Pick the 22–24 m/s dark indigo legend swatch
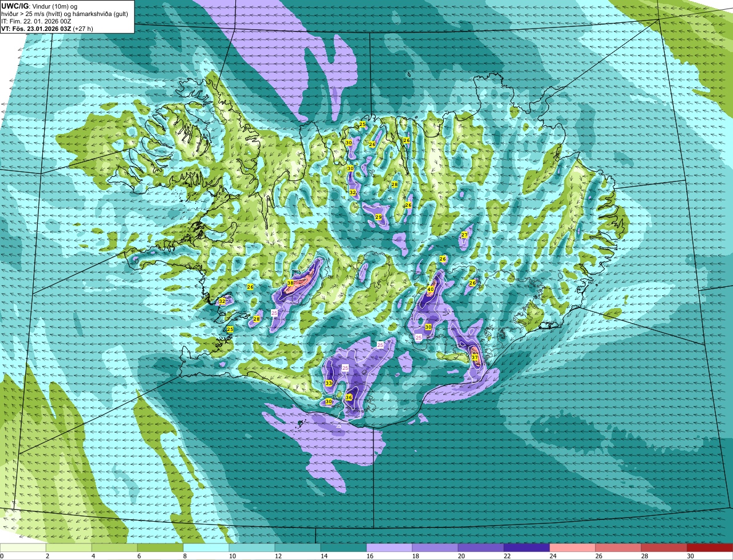The image size is (733, 560). (527, 547)
